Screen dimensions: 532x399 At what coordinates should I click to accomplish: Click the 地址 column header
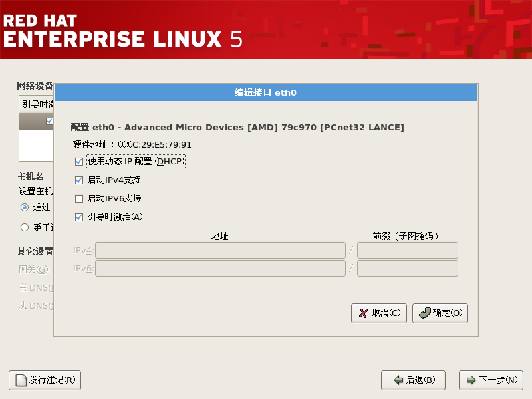219,236
